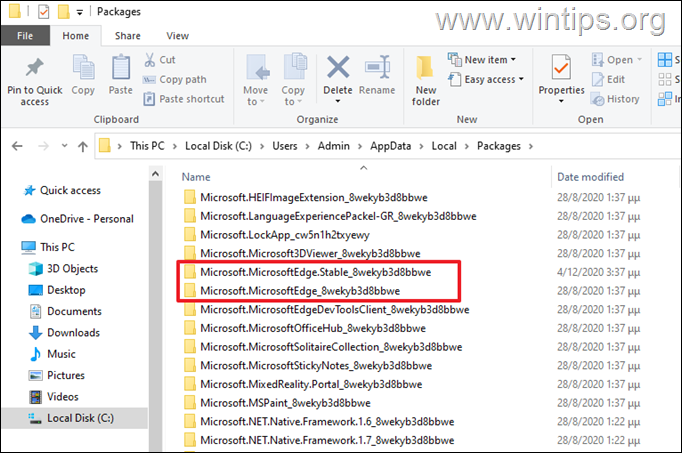
Task: Switch to the Share ribbon tab
Action: tap(127, 36)
